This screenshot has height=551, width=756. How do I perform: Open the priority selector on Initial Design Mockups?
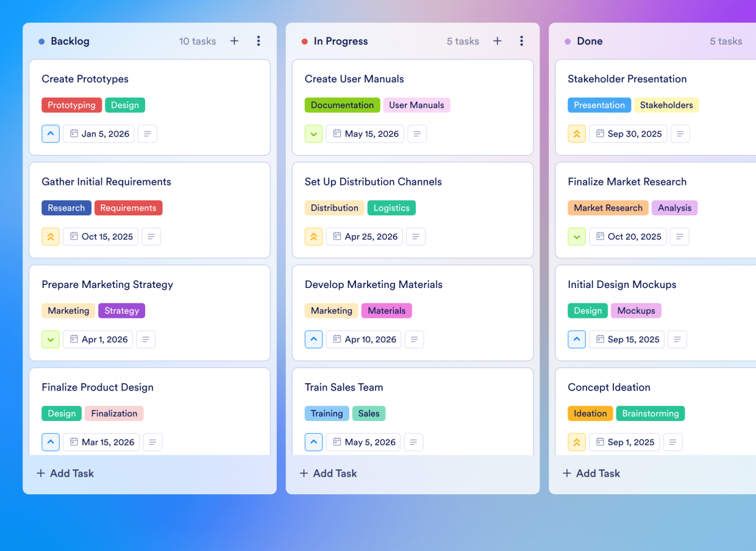(576, 339)
